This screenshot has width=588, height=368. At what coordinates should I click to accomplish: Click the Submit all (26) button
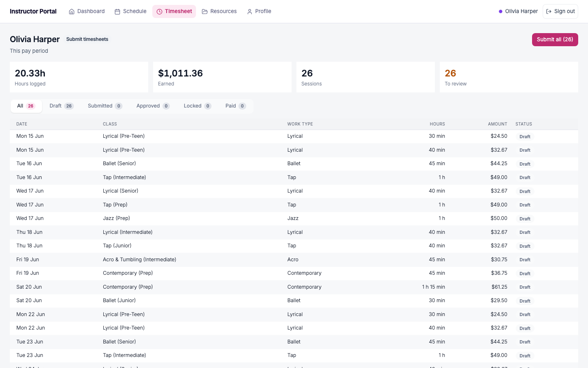[555, 40]
